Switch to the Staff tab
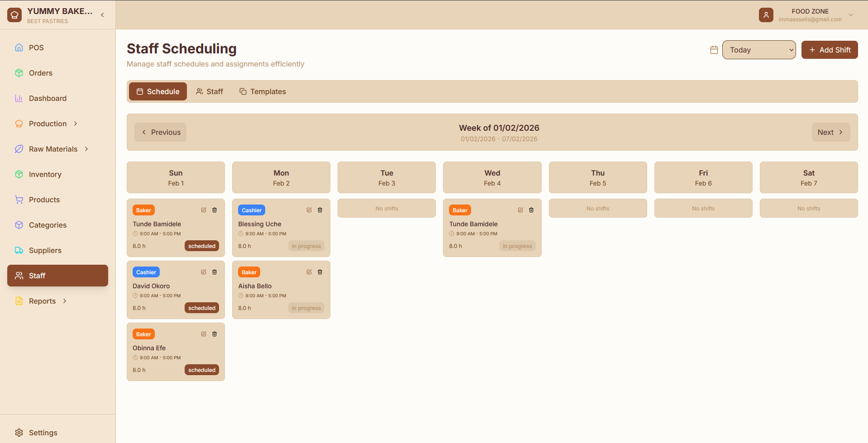This screenshot has width=868, height=443. pos(210,91)
